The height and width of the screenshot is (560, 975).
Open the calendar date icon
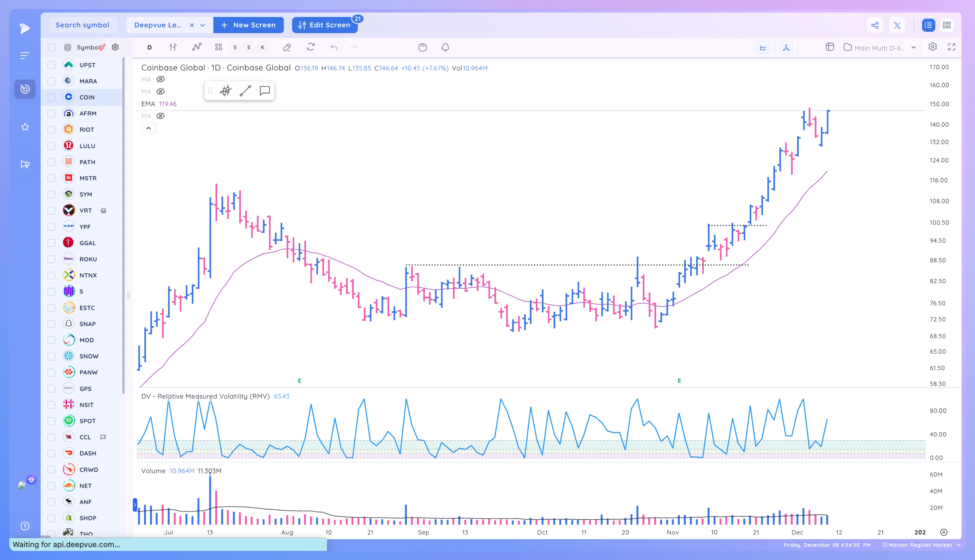pyautogui.click(x=422, y=47)
